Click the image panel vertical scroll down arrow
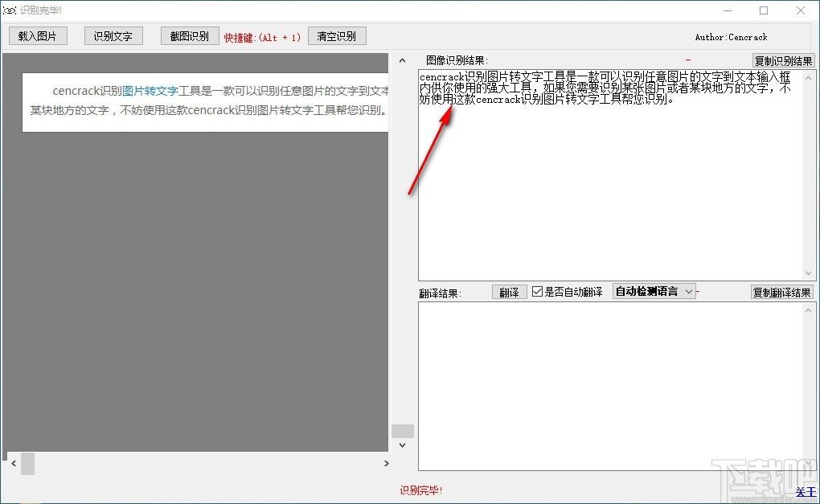The height and width of the screenshot is (504, 820). click(402, 445)
